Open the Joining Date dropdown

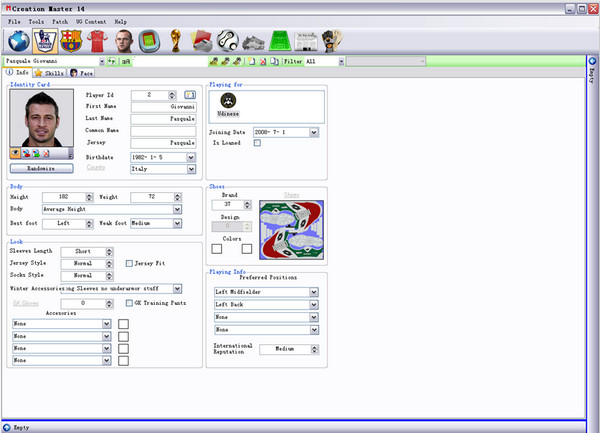(314, 132)
